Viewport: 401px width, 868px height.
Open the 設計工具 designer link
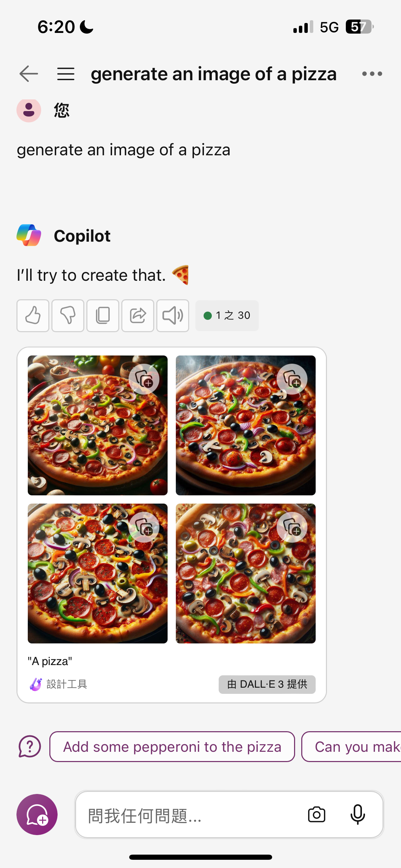click(58, 684)
